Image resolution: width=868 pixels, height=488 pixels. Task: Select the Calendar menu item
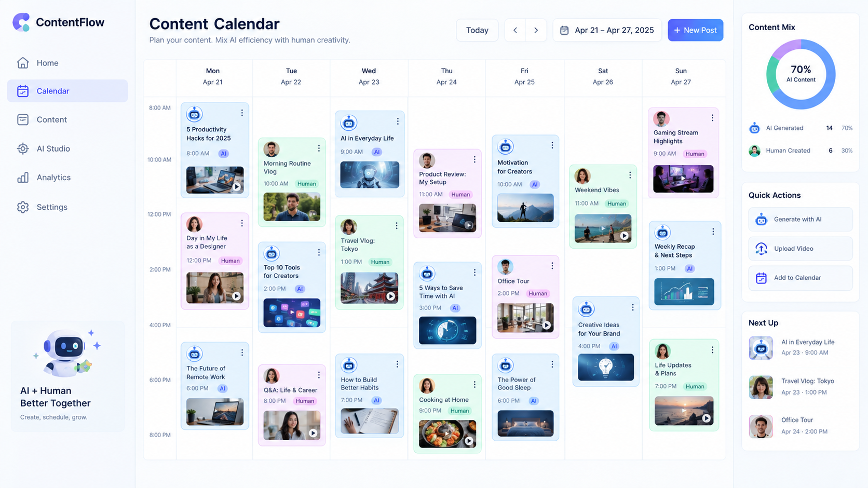tap(67, 91)
